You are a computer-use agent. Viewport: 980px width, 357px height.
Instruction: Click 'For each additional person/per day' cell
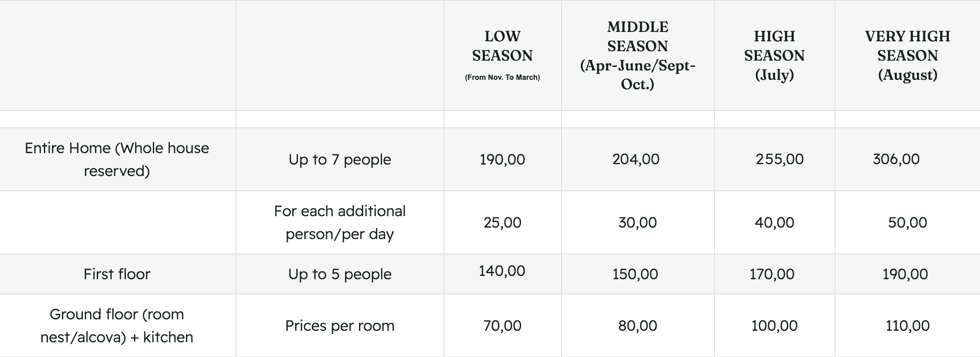pyautogui.click(x=340, y=222)
